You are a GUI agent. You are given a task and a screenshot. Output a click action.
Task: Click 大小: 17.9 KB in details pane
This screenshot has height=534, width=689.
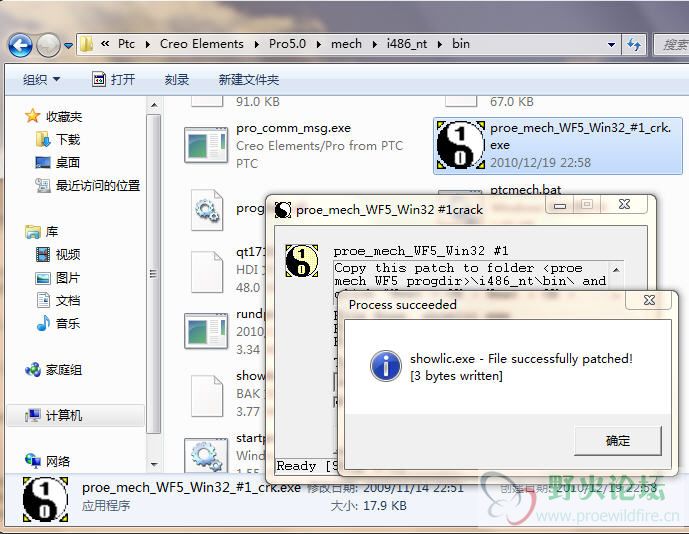368,505
